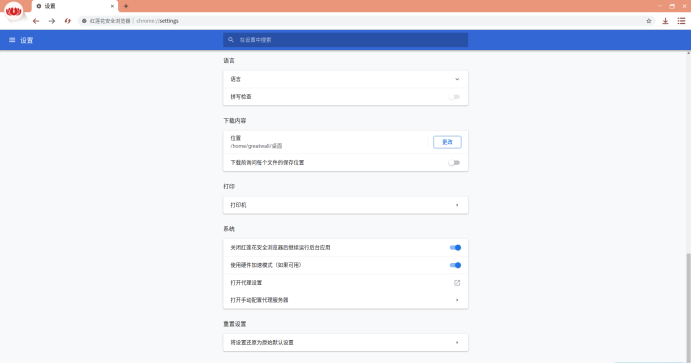Toggle 下载前询问每个文件的保存位置 switch
691x364 pixels.
(454, 163)
